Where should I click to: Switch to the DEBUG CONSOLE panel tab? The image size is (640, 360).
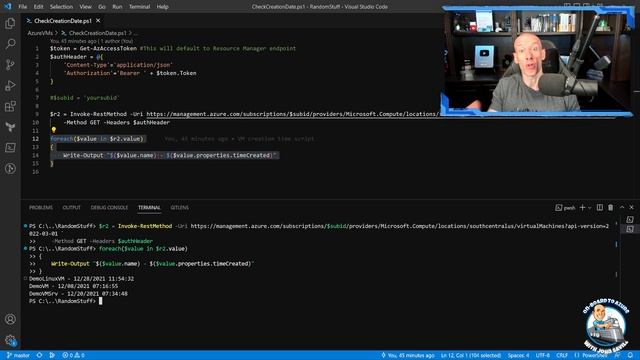(x=109, y=208)
